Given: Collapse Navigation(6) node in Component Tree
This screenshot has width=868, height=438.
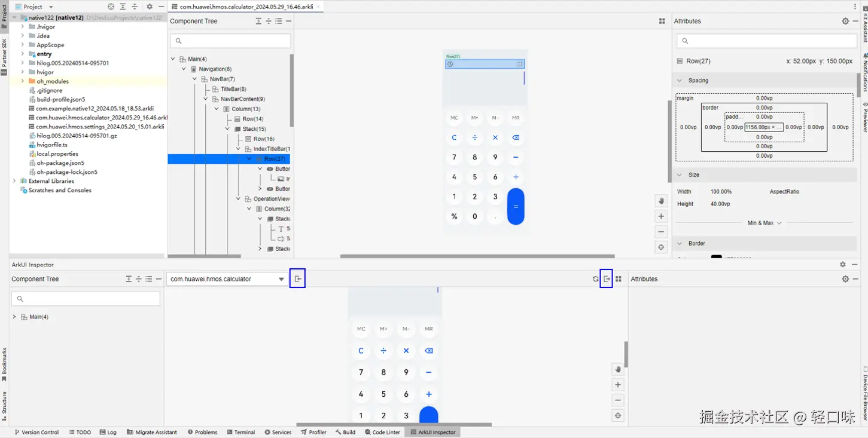Looking at the screenshot, I should coord(184,69).
